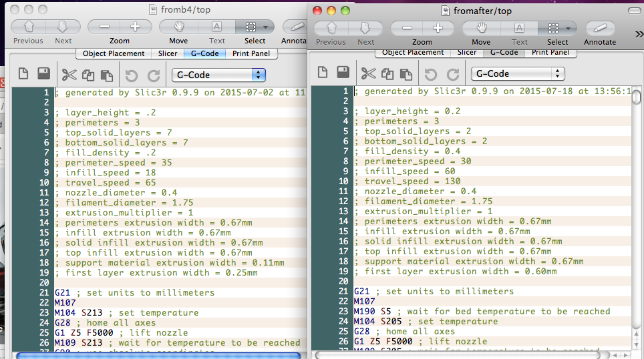Click the scissors cut icon in fromb4 window
This screenshot has width=644, height=359.
pyautogui.click(x=69, y=75)
